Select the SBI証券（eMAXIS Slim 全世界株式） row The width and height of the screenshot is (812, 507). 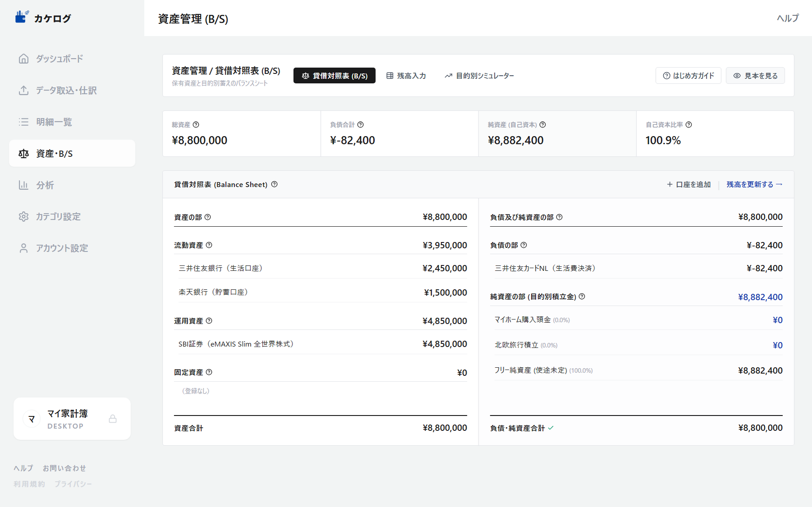(323, 344)
